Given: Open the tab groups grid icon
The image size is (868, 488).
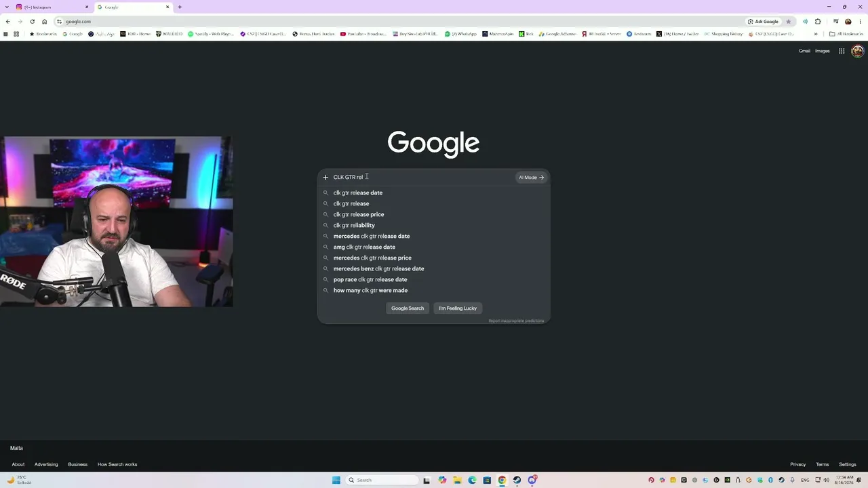Looking at the screenshot, I should pos(16,34).
